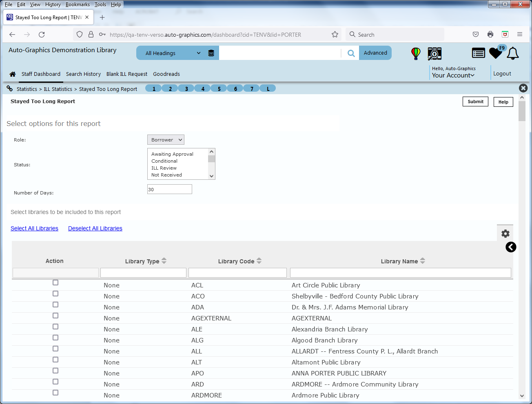Click the Status list up arrow
The image size is (532, 404).
pos(211,152)
